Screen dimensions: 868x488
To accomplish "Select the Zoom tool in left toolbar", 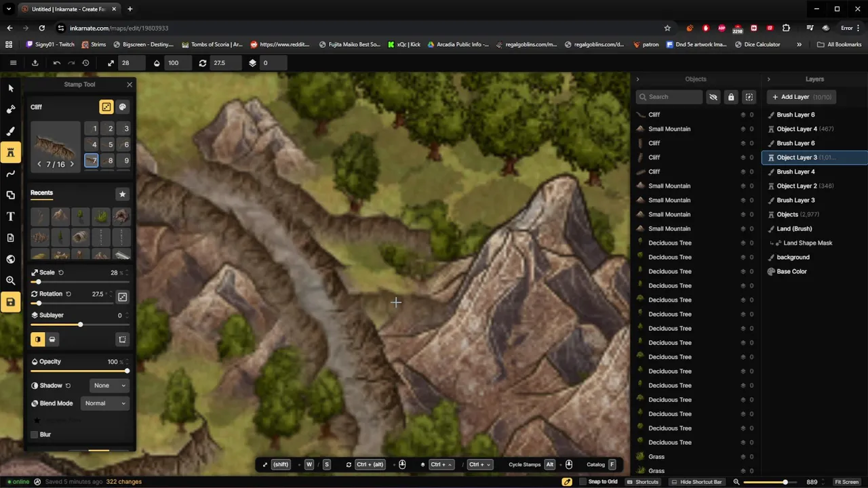I will click(10, 281).
